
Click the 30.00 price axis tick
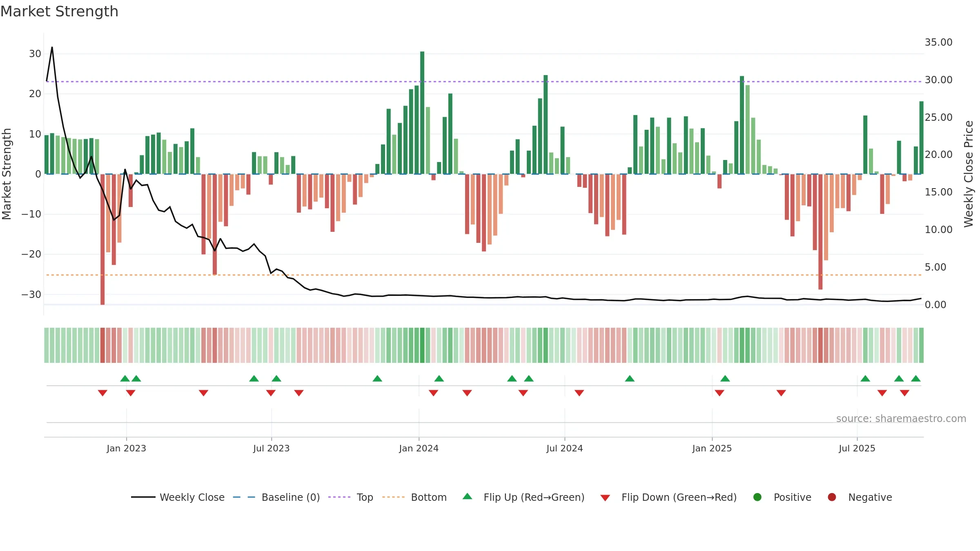pyautogui.click(x=938, y=80)
